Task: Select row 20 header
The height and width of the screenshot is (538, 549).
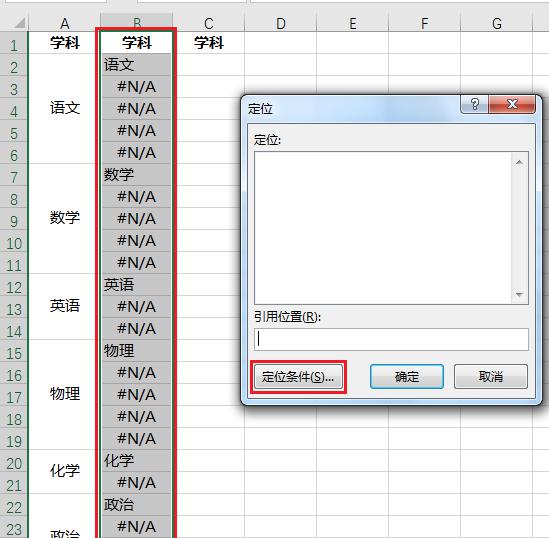Action: [14, 461]
